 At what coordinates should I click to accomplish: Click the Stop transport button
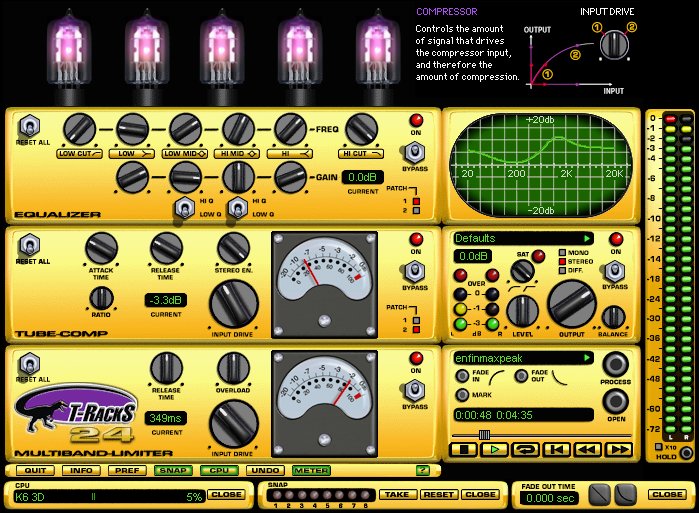(464, 450)
